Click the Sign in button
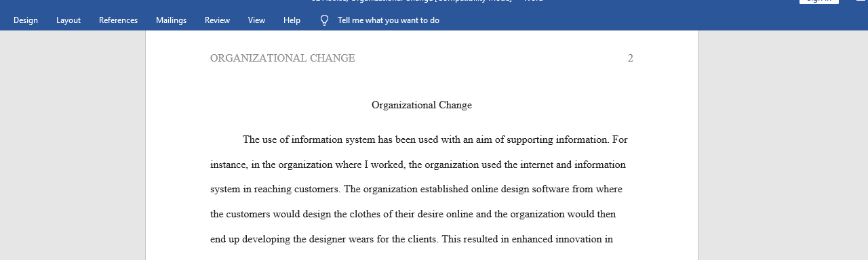This screenshot has height=260, width=868. 818,2
